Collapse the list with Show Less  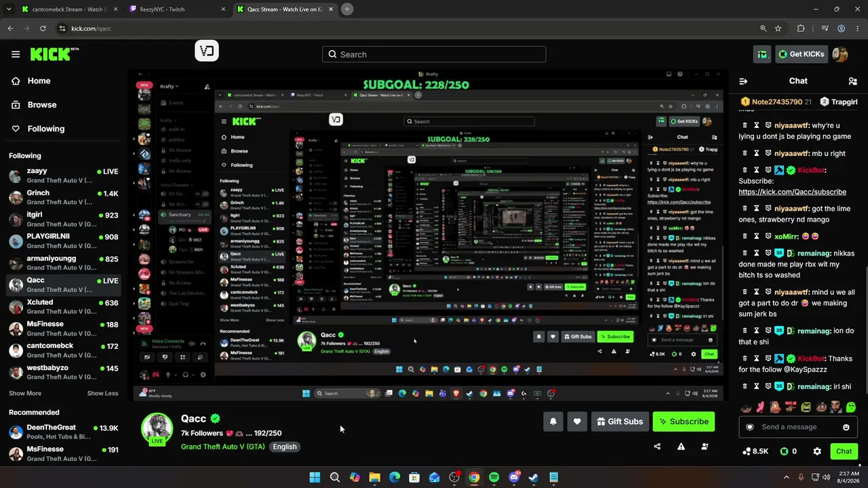102,393
